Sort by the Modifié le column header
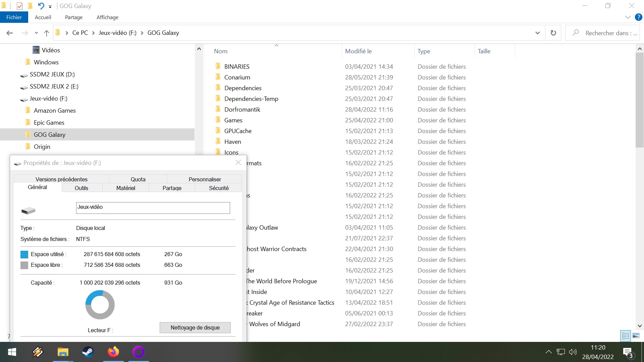Screen dimensions: 644x362 coord(358,51)
